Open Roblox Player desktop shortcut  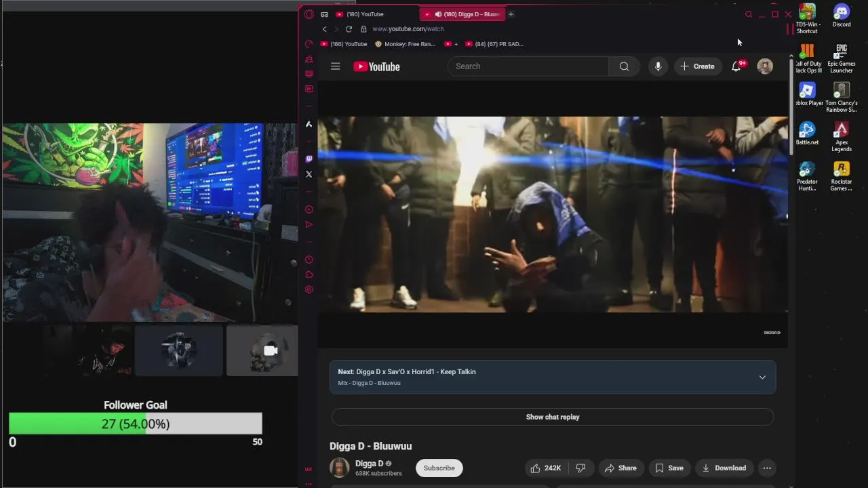coord(807,94)
